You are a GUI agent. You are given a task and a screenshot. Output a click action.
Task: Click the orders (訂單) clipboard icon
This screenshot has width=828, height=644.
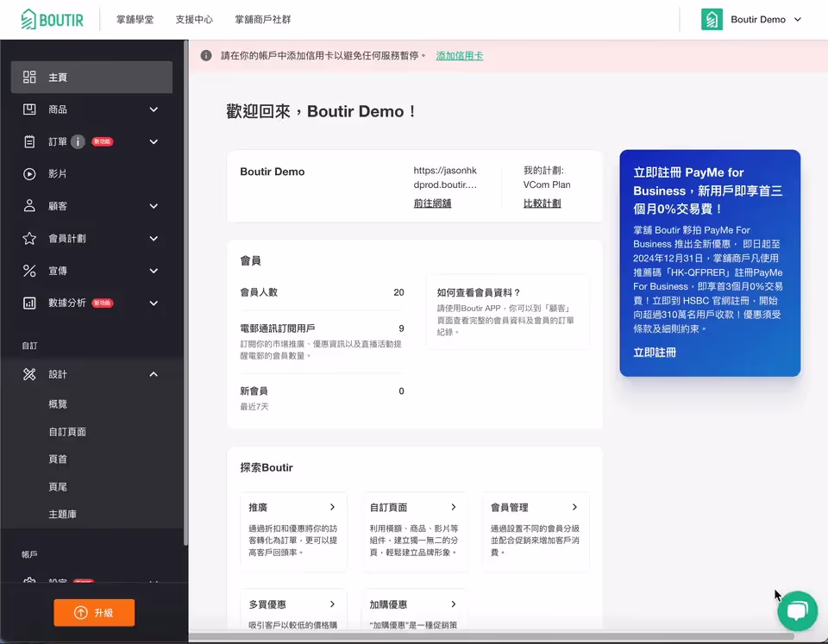pyautogui.click(x=29, y=141)
